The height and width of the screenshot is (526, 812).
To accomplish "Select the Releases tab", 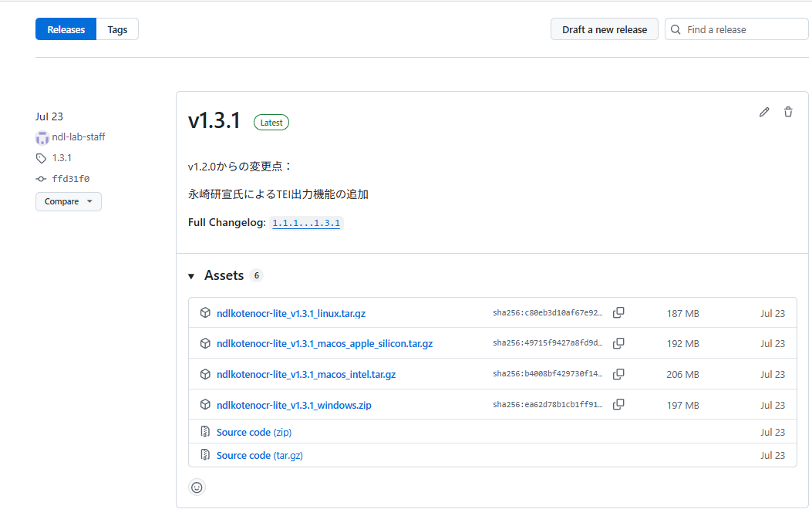I will [x=66, y=29].
